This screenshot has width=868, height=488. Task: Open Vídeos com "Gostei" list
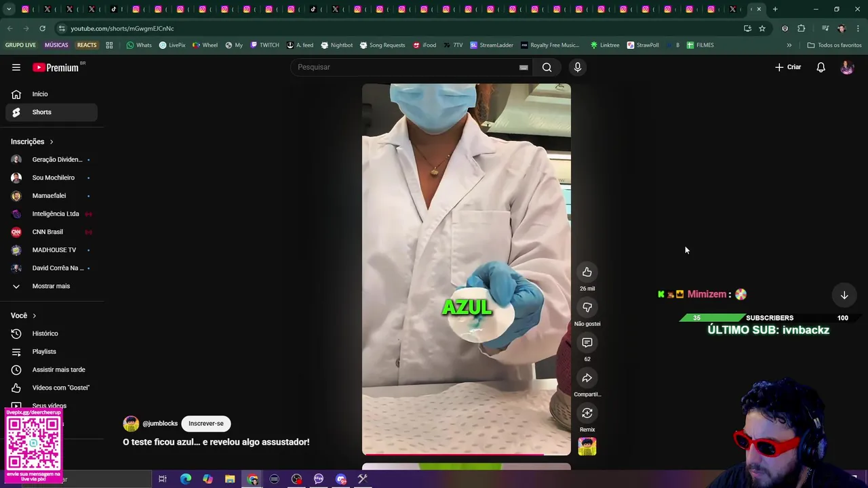pyautogui.click(x=52, y=388)
